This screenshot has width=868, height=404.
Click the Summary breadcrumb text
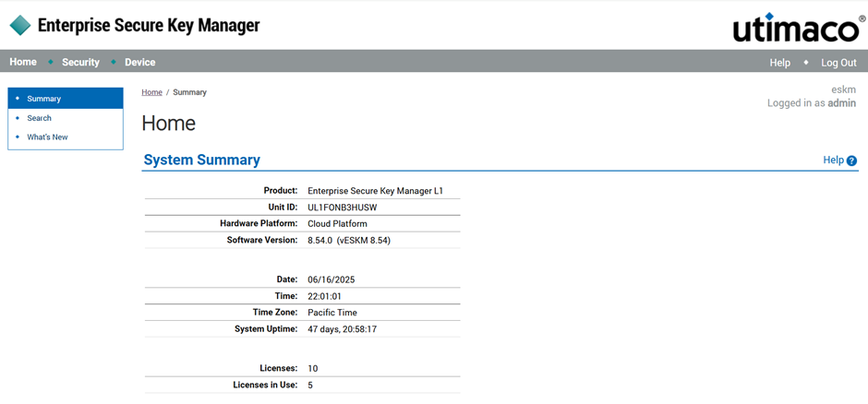[190, 92]
